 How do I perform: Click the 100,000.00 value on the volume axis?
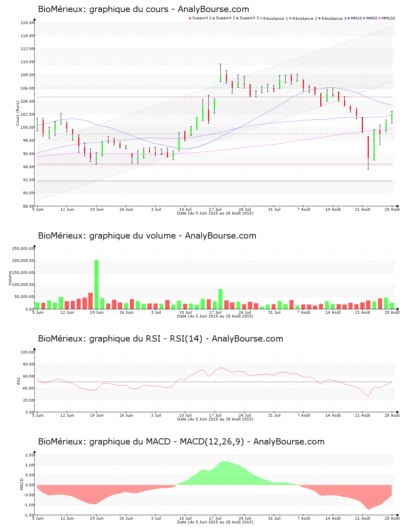[23, 285]
